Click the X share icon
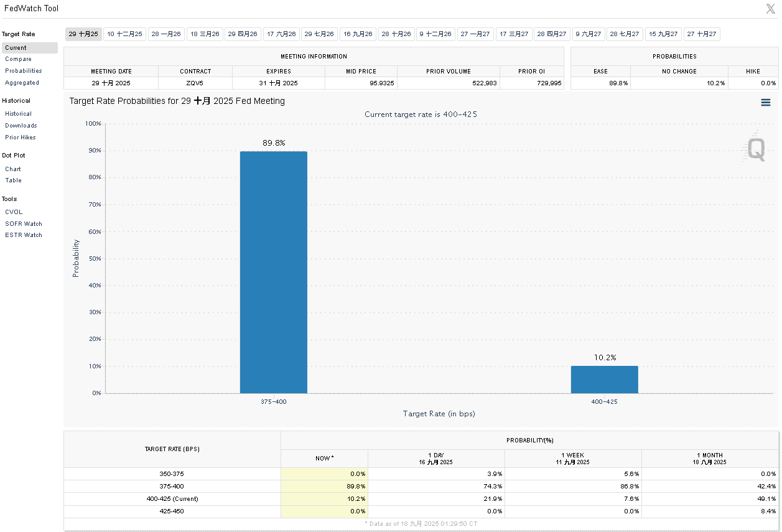The image size is (782, 532). [770, 9]
